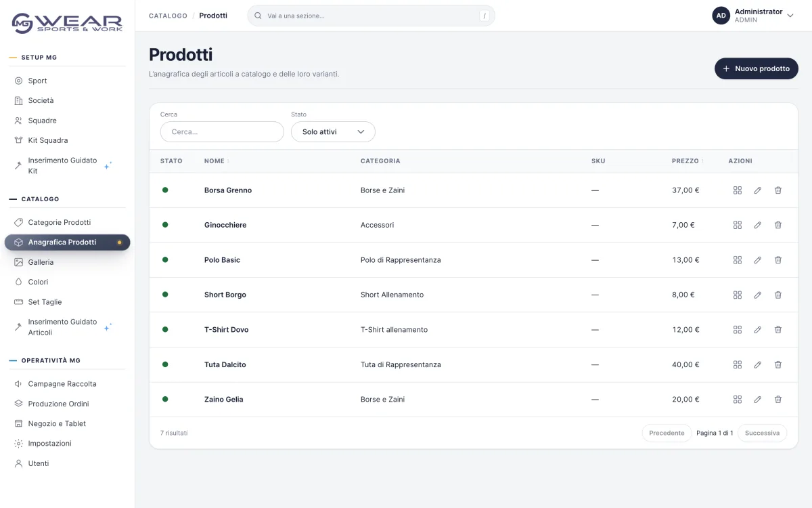Open variants grid for Tuta Dalcito
Viewport: 812px width, 508px height.
(738, 364)
